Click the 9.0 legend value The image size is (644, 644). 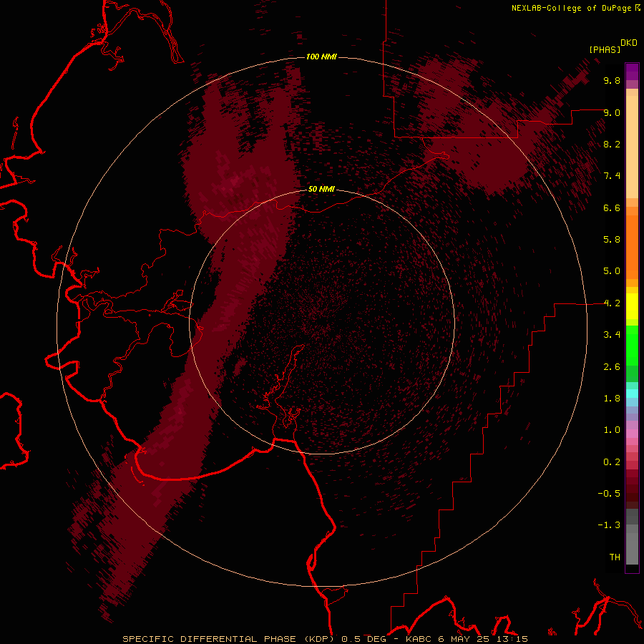(612, 112)
